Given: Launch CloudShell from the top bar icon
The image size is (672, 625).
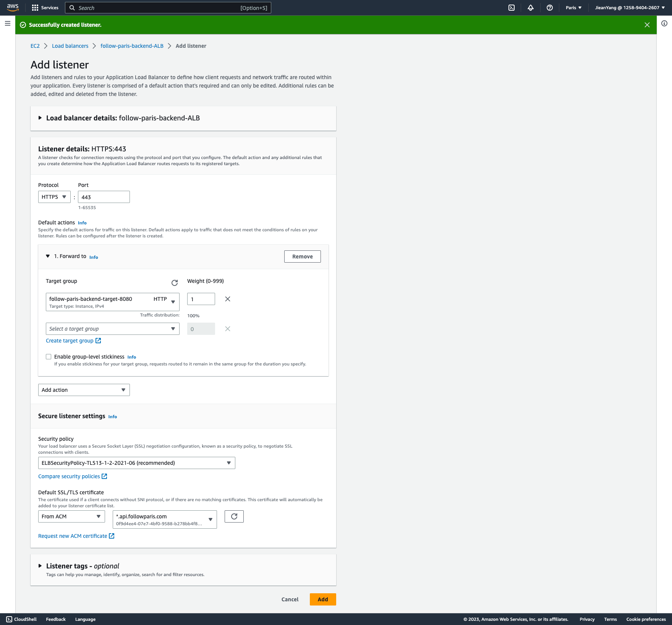Looking at the screenshot, I should tap(512, 8).
